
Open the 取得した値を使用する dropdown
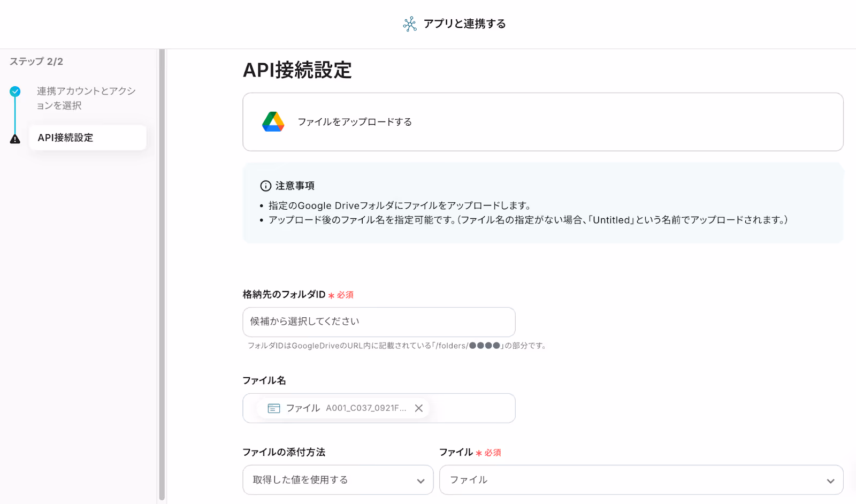click(338, 480)
